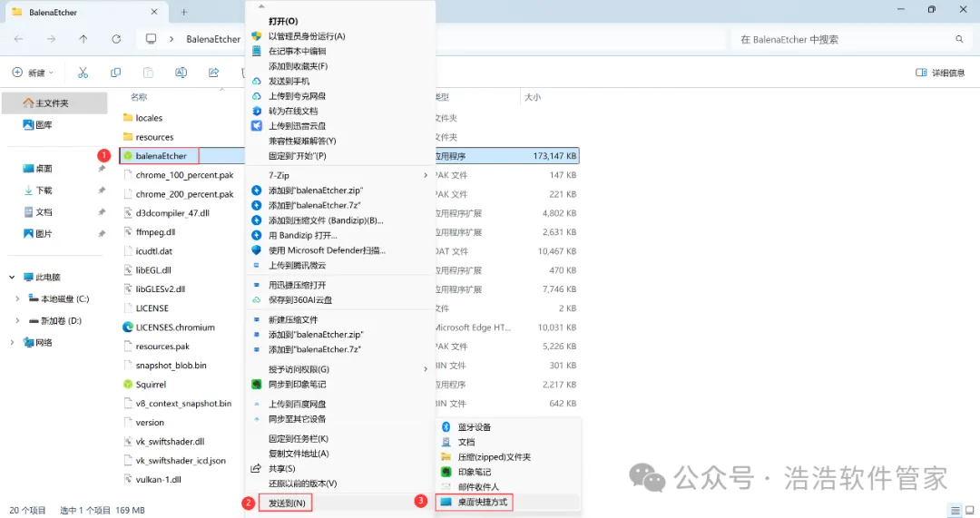Click the Share toolbar icon
Image resolution: width=980 pixels, height=518 pixels.
[214, 73]
